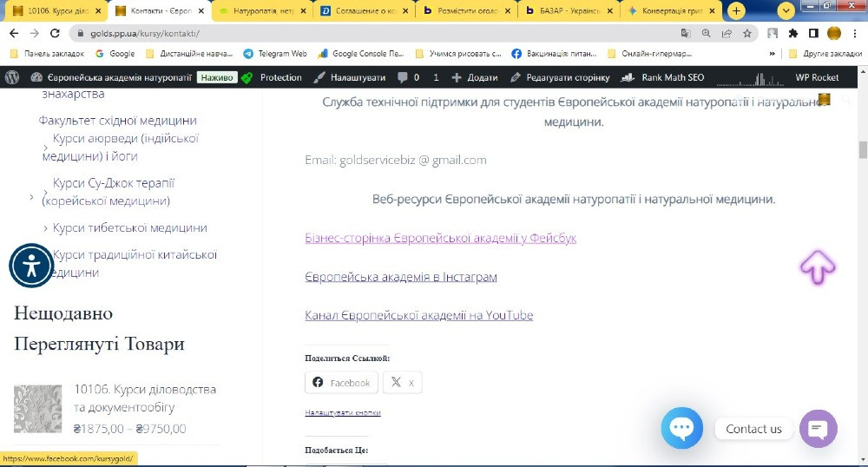Open Європейська академія в Інстаграм link
The height and width of the screenshot is (467, 868).
point(401,277)
